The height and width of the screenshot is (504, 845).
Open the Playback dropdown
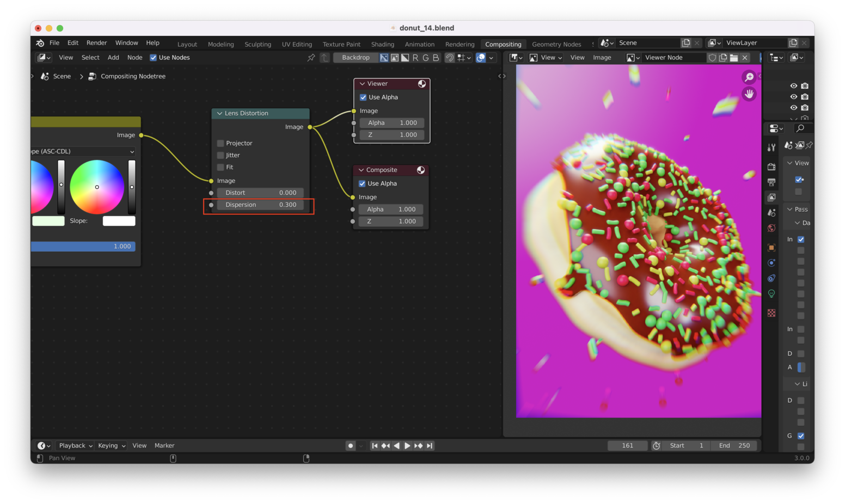pos(75,446)
